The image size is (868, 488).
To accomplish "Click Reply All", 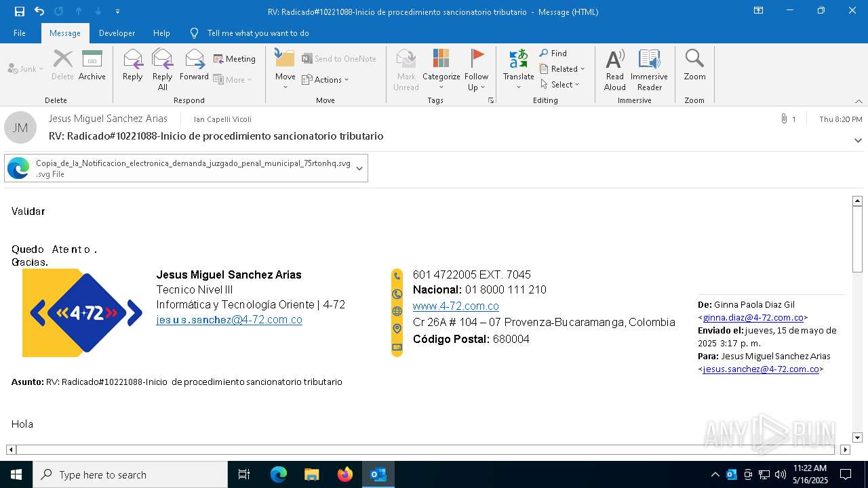I will click(x=163, y=70).
